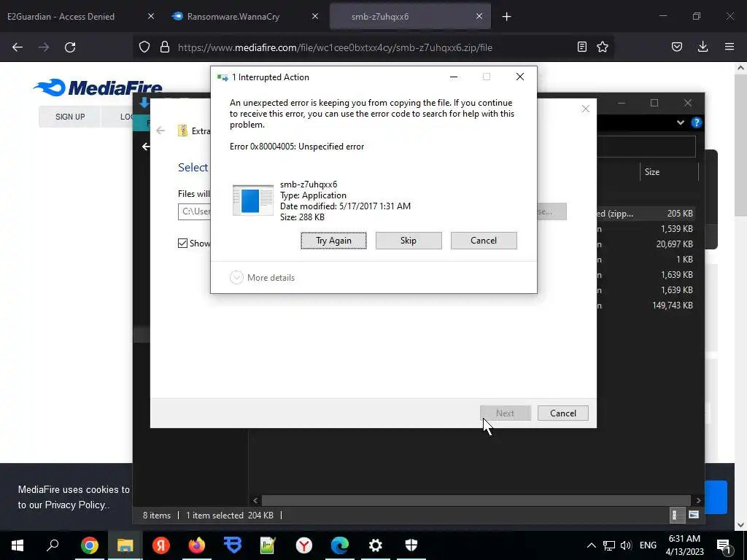This screenshot has width=747, height=560.
Task: Open the notification center
Action: [724, 545]
